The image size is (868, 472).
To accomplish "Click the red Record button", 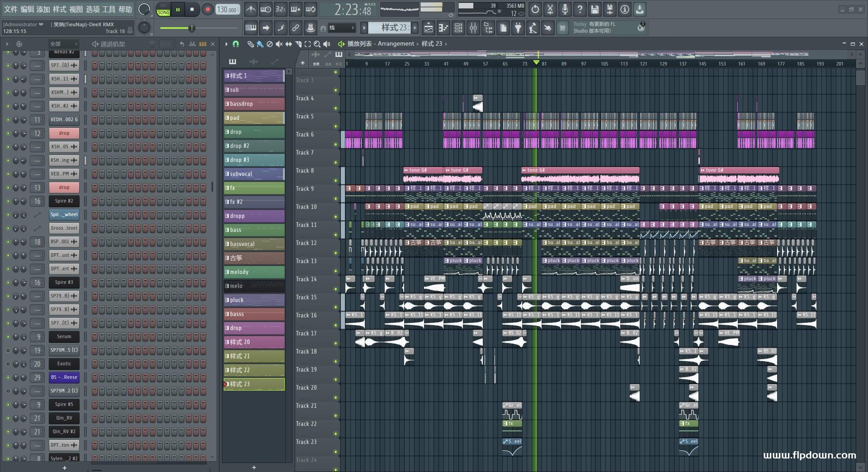I will click(x=208, y=9).
